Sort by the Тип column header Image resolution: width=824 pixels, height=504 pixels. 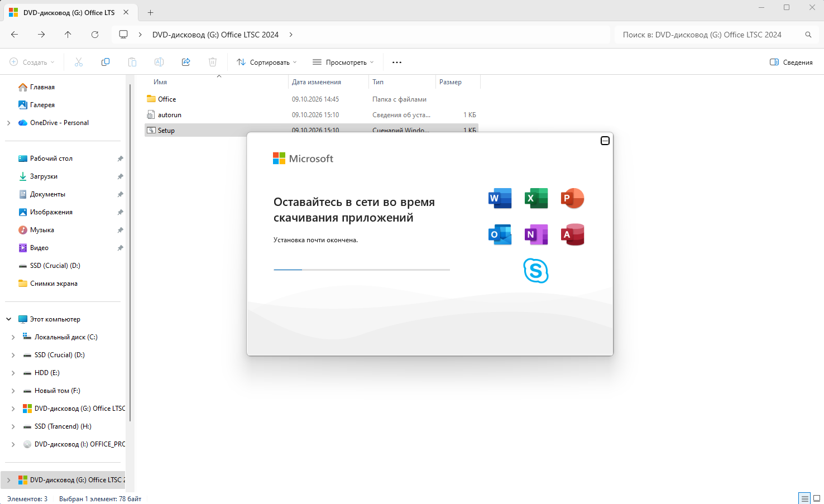pyautogui.click(x=402, y=82)
